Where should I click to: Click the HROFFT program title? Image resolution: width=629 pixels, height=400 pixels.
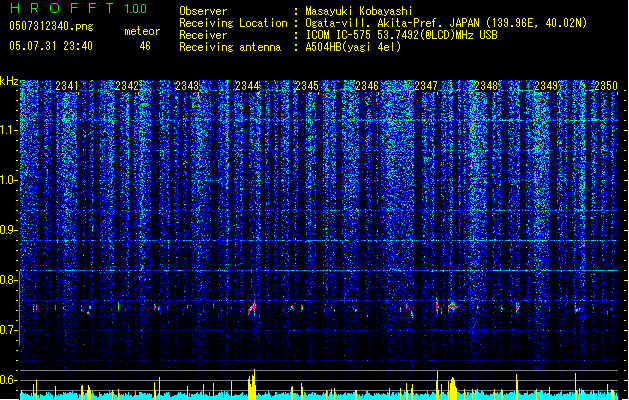tap(63, 8)
